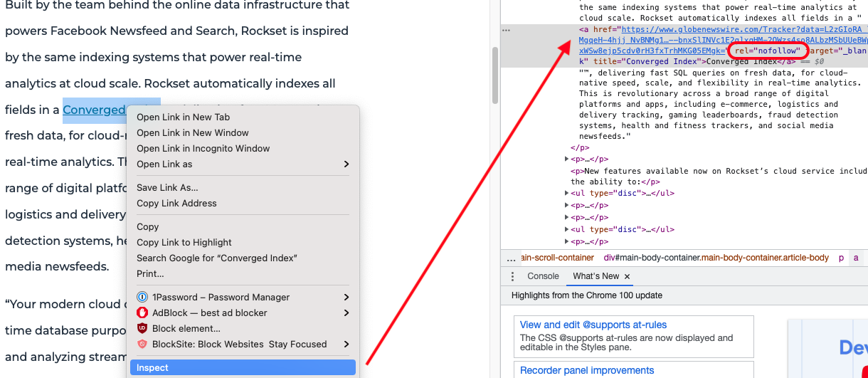Expand the last collapsed p node in Elements
The image size is (868, 378).
click(x=567, y=241)
